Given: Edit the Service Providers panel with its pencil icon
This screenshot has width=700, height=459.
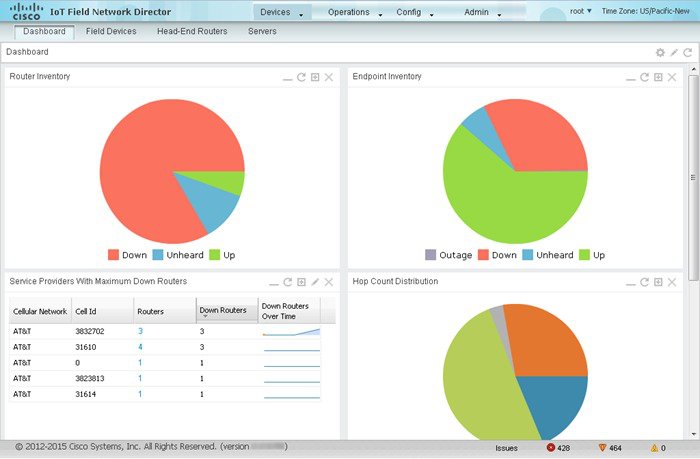Looking at the screenshot, I should tap(315, 282).
